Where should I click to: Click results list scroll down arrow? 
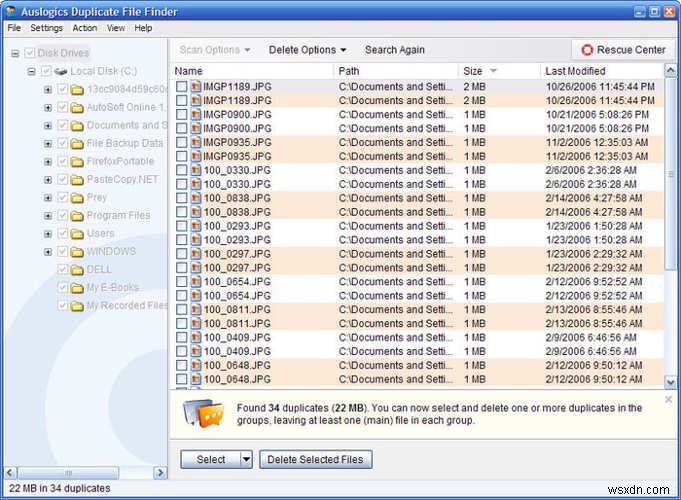click(671, 382)
